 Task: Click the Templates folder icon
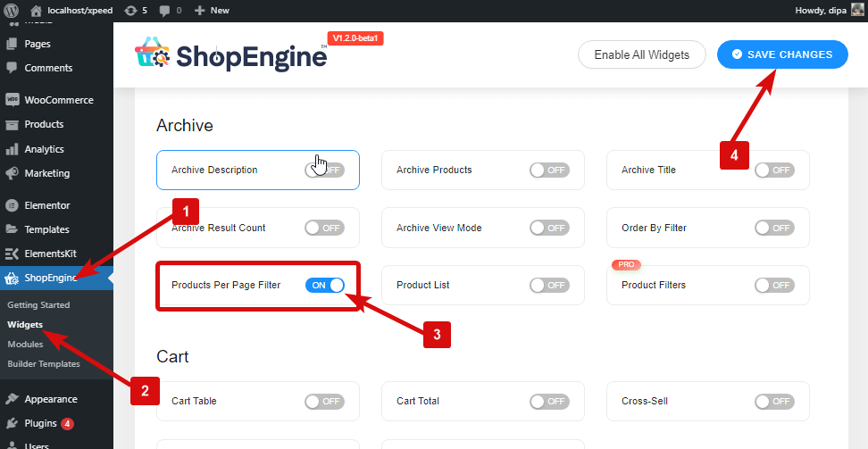12,229
